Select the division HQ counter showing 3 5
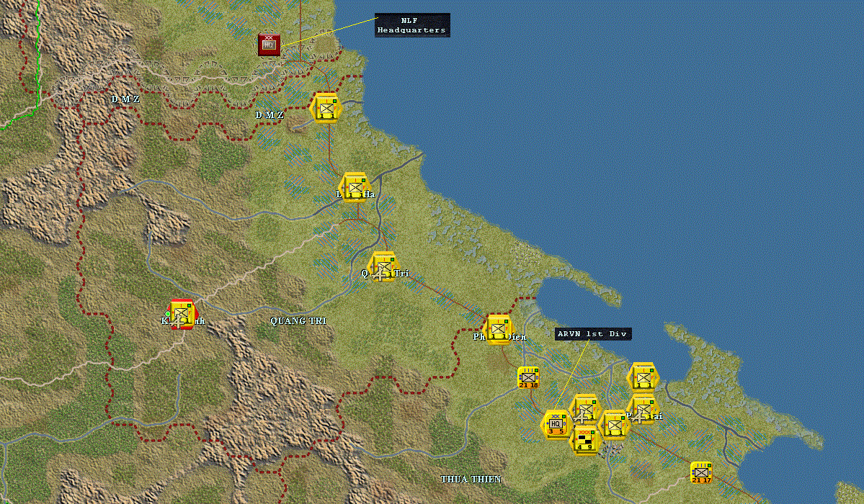864x504 pixels. click(556, 424)
